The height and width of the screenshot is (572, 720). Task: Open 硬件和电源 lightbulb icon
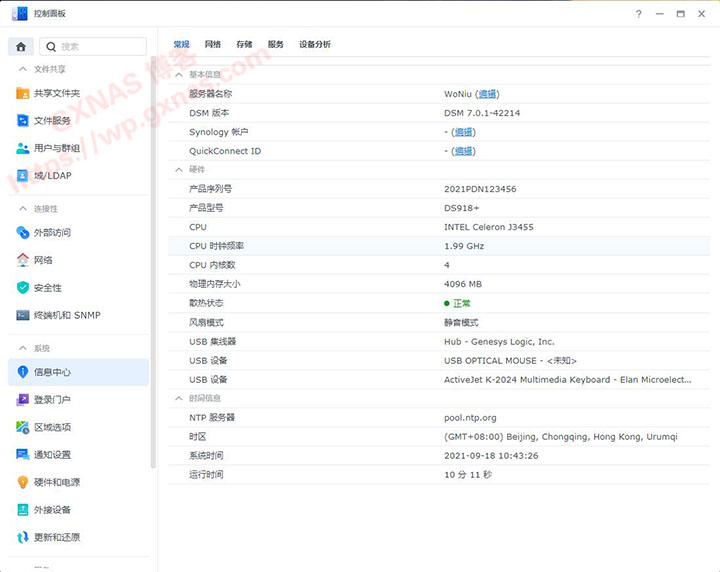point(23,482)
